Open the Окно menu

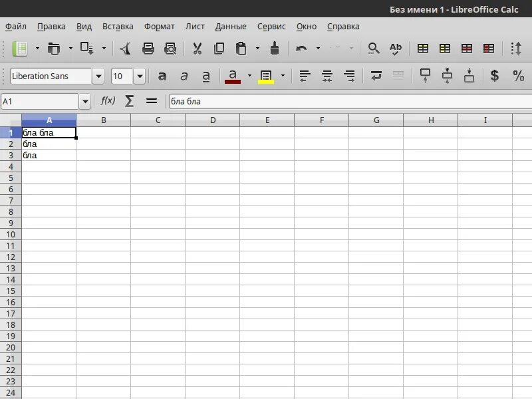pyautogui.click(x=307, y=27)
